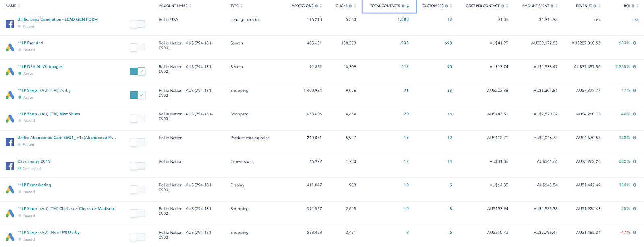
Task: Click Facebook icon for Unific Lead Generation campaign
Action: 10,24
